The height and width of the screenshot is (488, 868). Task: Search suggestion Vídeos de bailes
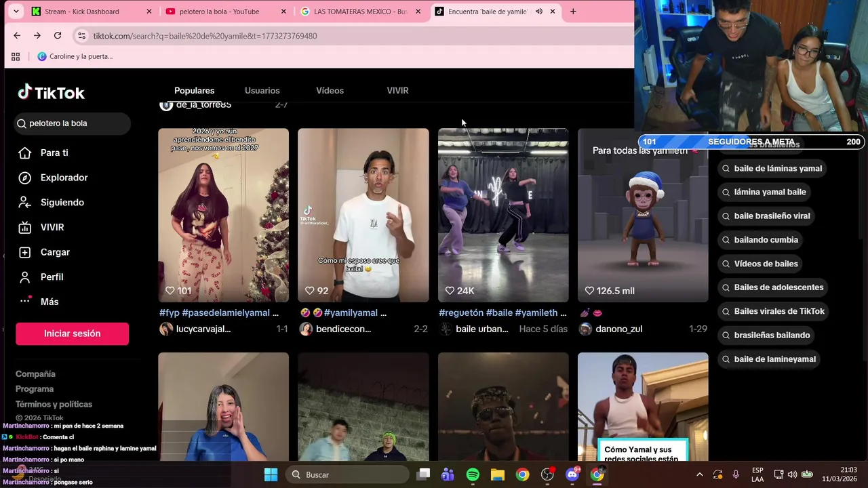tap(759, 263)
